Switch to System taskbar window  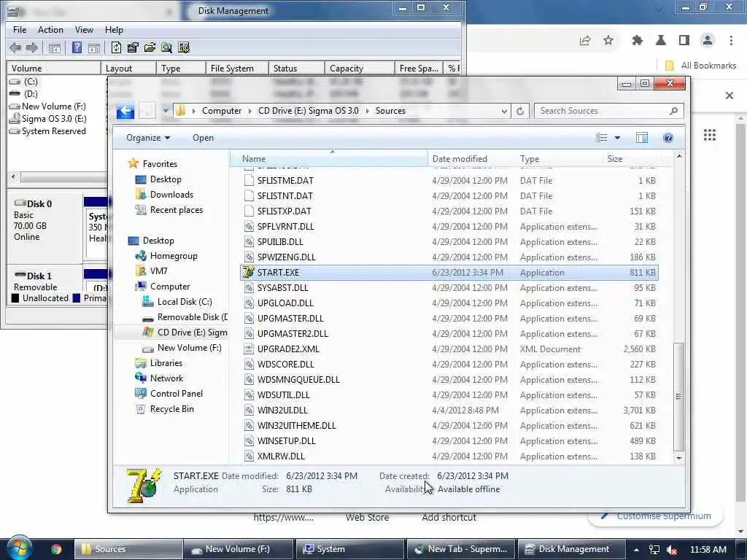(349, 549)
